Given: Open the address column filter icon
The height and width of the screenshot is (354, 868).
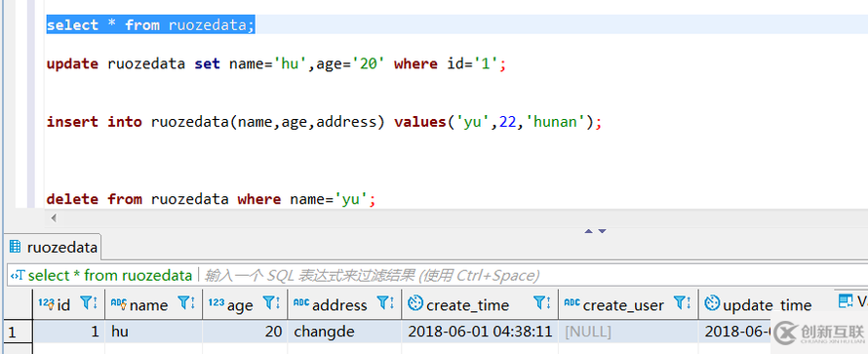Looking at the screenshot, I should 385,303.
